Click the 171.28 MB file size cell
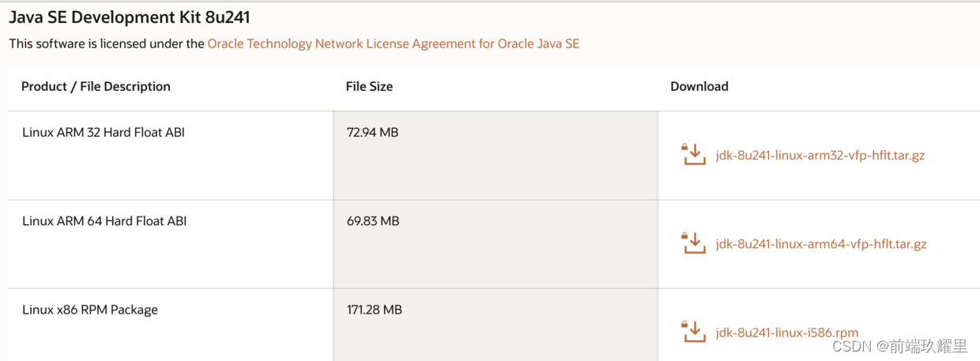The image size is (980, 361). point(375,309)
